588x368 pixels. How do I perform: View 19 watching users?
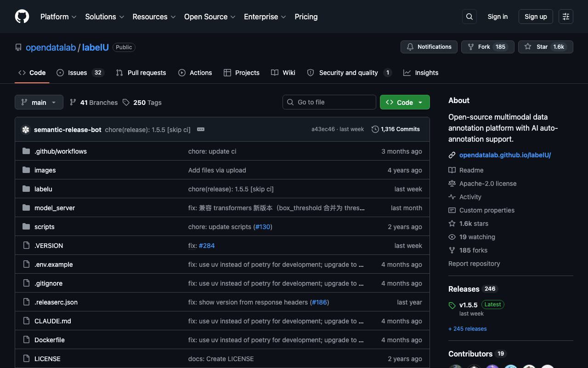472,237
